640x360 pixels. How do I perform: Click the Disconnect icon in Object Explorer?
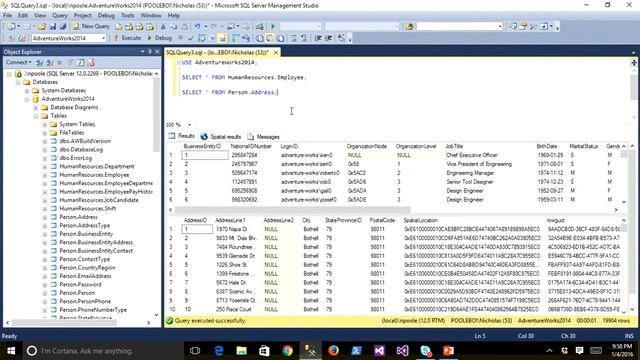coord(49,62)
